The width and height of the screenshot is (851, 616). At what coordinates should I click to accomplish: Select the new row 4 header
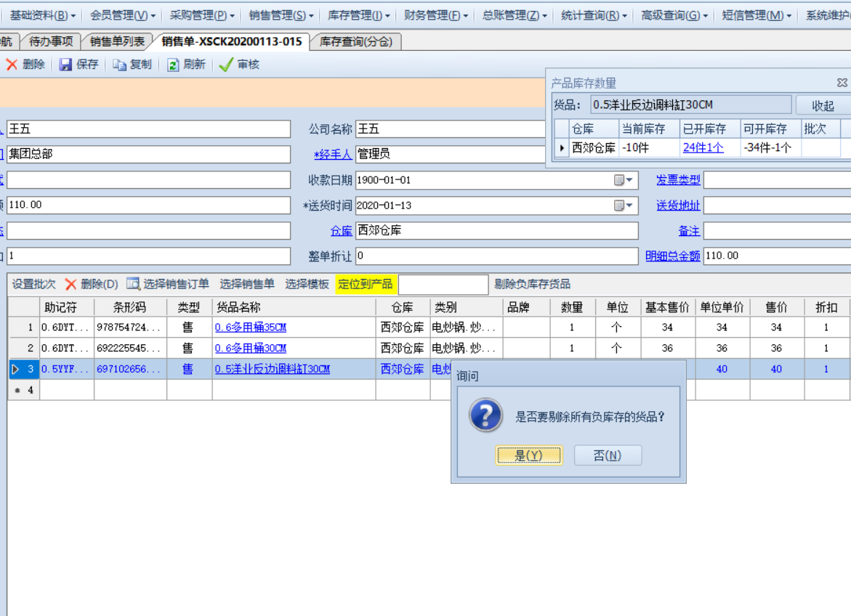pyautogui.click(x=24, y=389)
